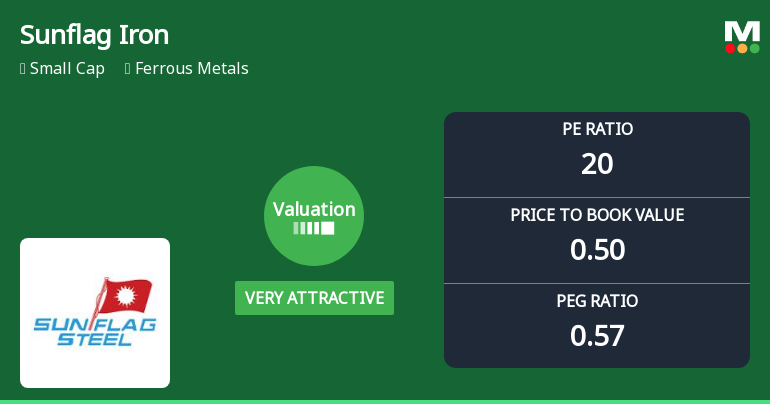The height and width of the screenshot is (404, 770).
Task: Click the PE ratio value 20
Action: pos(597,163)
